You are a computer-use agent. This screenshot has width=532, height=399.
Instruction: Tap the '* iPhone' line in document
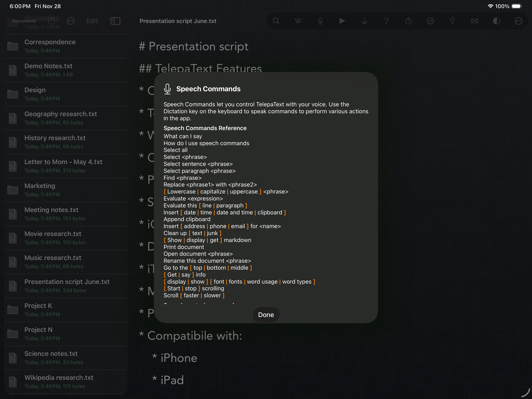click(175, 358)
